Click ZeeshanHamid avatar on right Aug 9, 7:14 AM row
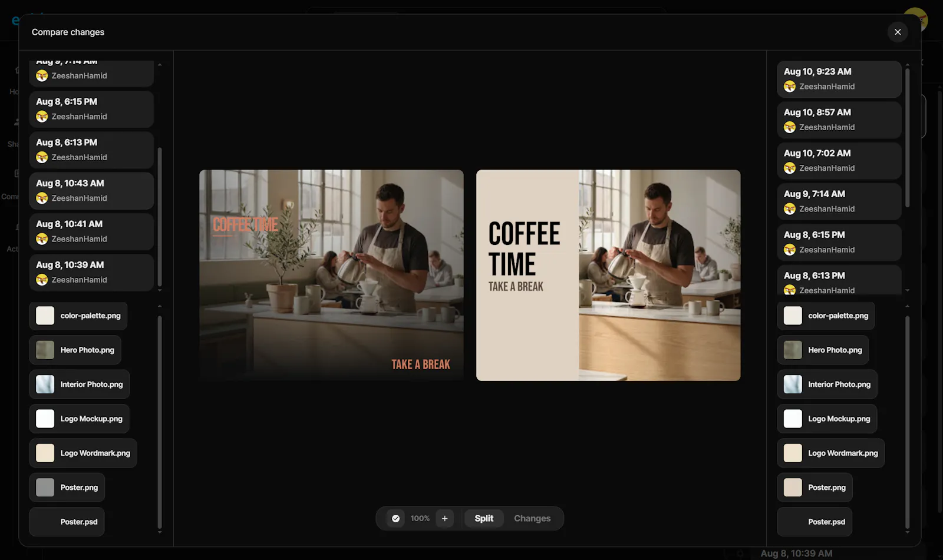Screen dimensions: 943x560 790,209
